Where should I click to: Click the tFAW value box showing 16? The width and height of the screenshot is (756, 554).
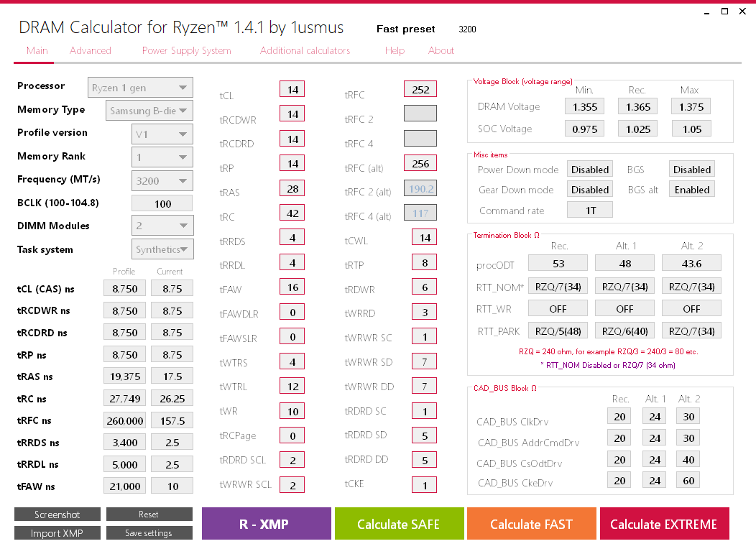292,287
